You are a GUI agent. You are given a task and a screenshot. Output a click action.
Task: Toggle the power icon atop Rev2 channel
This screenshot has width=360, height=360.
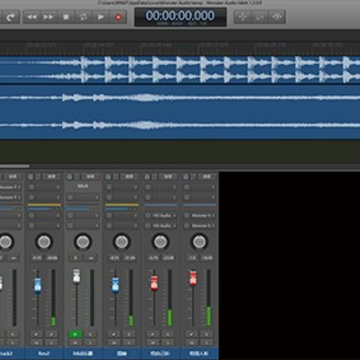(x=31, y=177)
